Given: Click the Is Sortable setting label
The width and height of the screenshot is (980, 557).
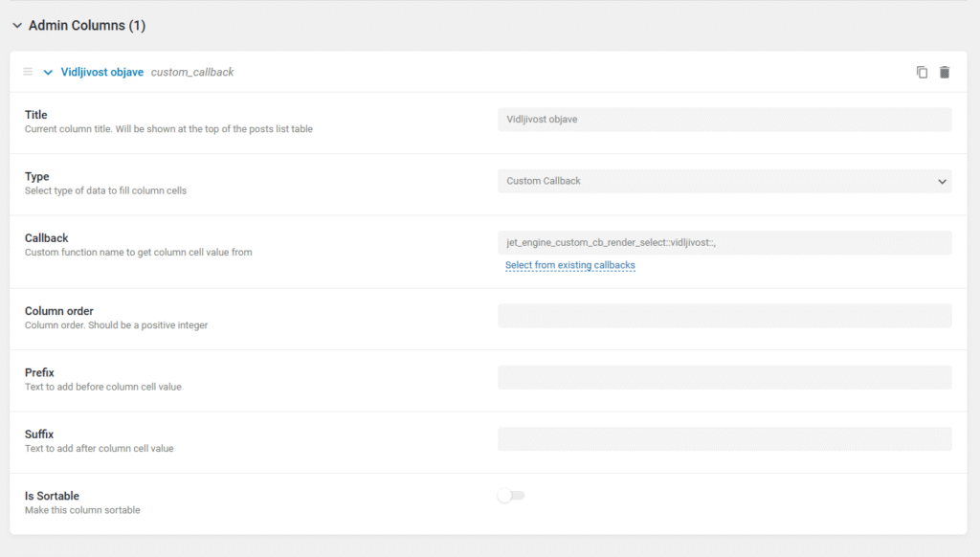Looking at the screenshot, I should [x=52, y=496].
